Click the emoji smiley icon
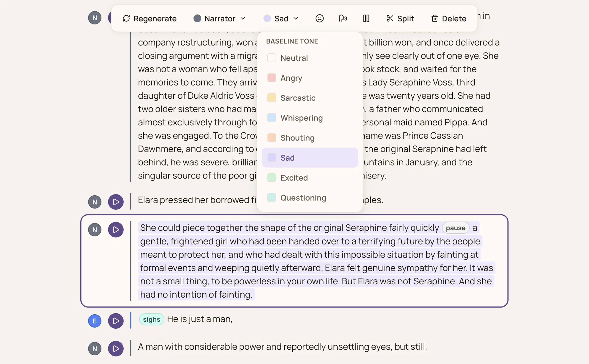Image resolution: width=589 pixels, height=364 pixels. point(319,18)
